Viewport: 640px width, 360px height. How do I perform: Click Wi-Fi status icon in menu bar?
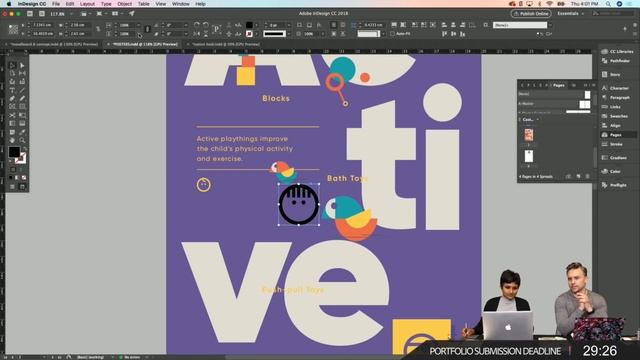click(x=549, y=4)
